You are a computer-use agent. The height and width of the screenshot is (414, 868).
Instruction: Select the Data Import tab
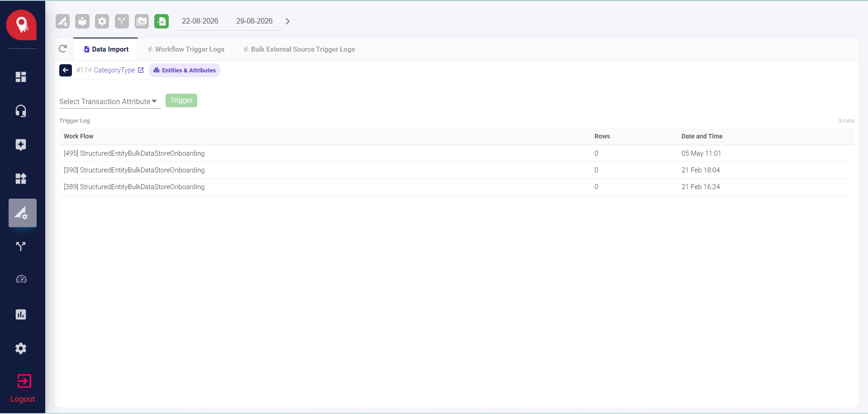(x=106, y=49)
